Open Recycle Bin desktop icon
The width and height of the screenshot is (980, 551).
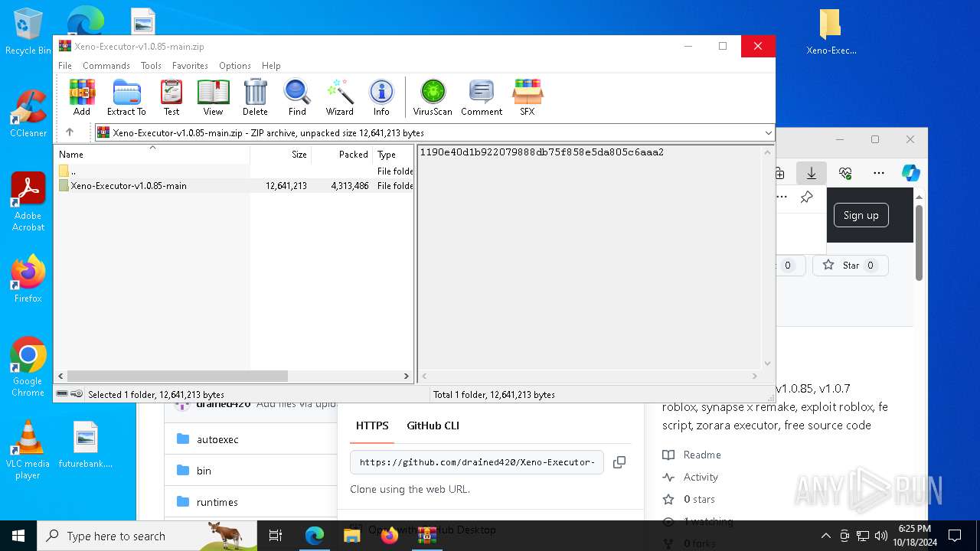(x=28, y=32)
